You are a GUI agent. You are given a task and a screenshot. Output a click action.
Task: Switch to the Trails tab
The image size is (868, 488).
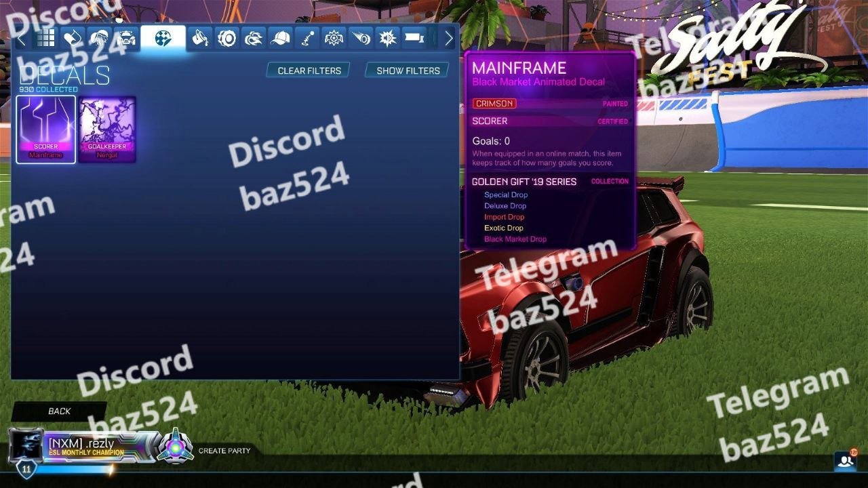361,39
